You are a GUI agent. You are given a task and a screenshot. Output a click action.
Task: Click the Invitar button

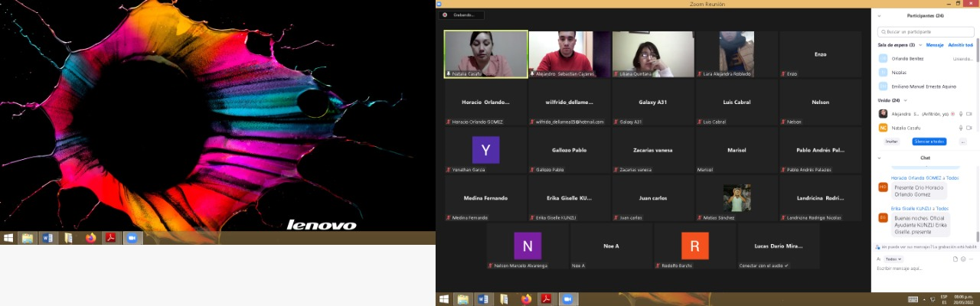[x=891, y=142]
